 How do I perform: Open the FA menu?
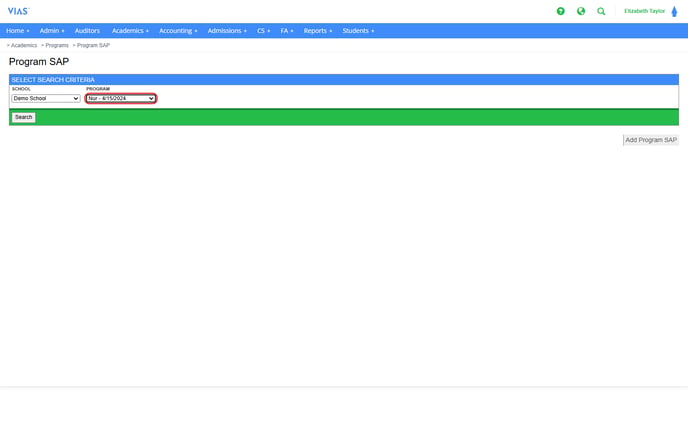287,31
